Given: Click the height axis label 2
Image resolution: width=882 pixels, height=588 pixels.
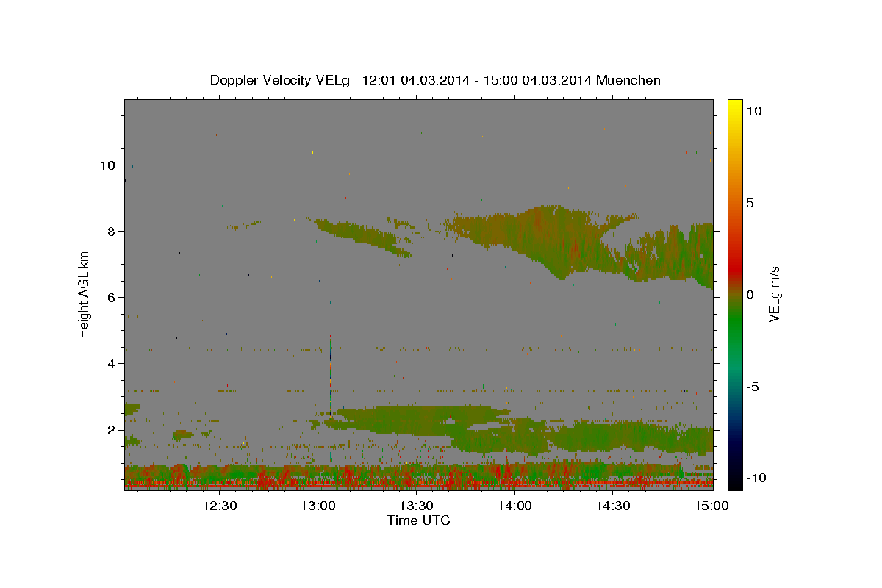Looking at the screenshot, I should click(111, 430).
